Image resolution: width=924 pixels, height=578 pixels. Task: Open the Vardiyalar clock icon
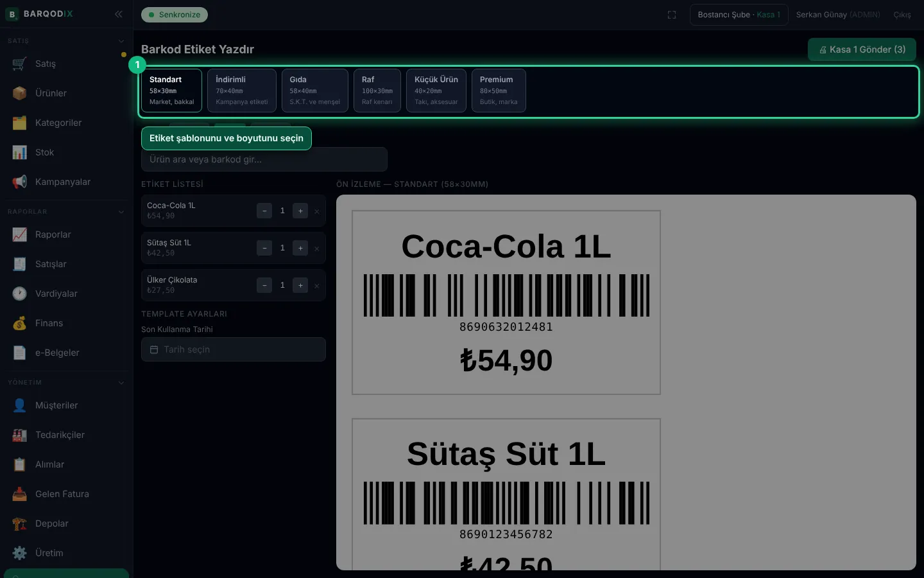19,293
